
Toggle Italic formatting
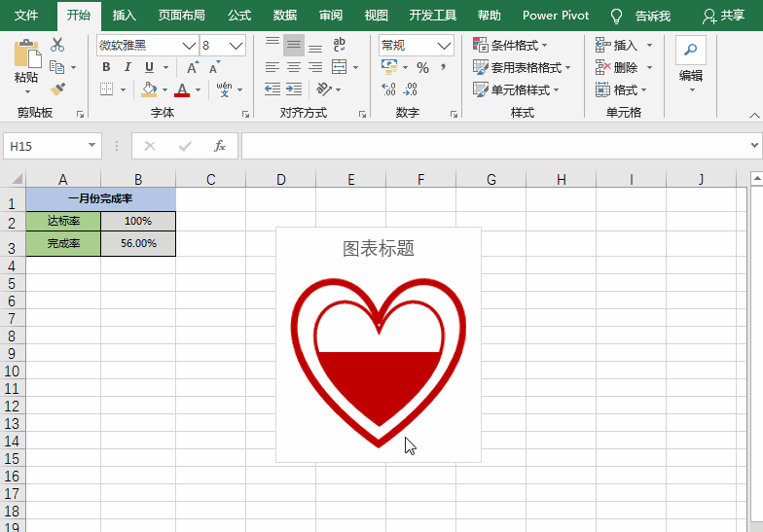point(127,67)
